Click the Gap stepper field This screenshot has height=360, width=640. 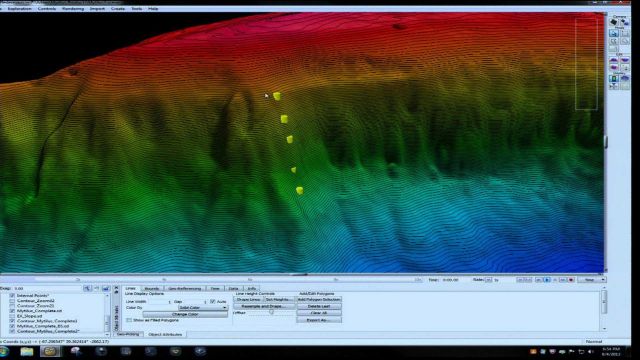pyautogui.click(x=195, y=302)
